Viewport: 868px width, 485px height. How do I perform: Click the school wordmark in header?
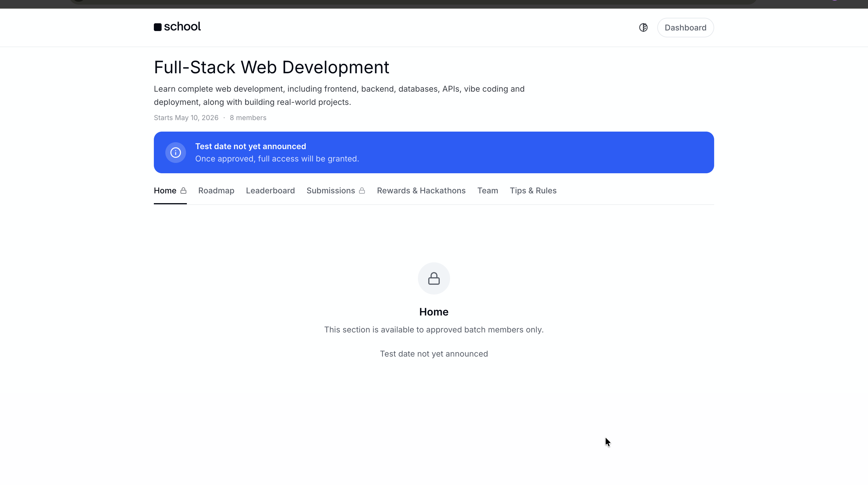pyautogui.click(x=182, y=26)
